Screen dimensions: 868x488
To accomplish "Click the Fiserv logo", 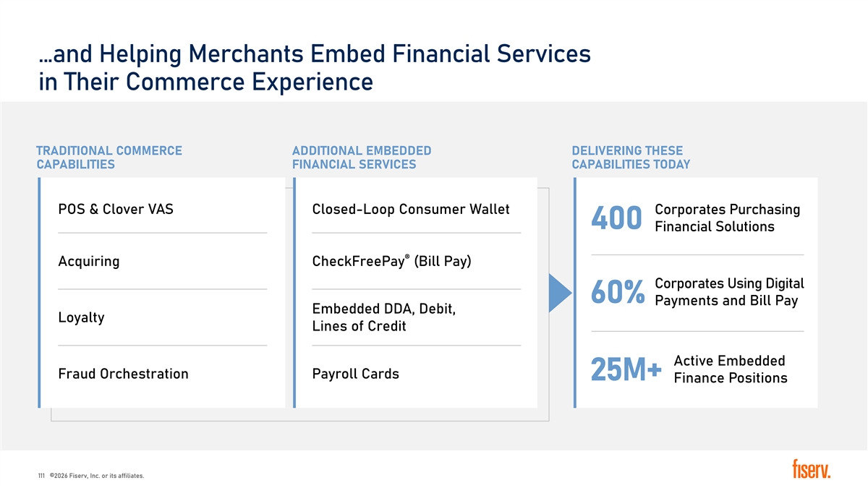I will [x=812, y=468].
